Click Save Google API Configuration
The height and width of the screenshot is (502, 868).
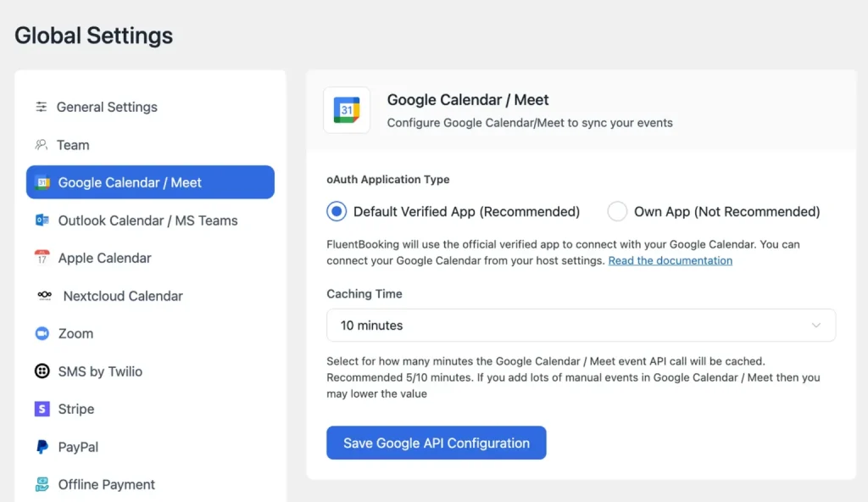436,443
